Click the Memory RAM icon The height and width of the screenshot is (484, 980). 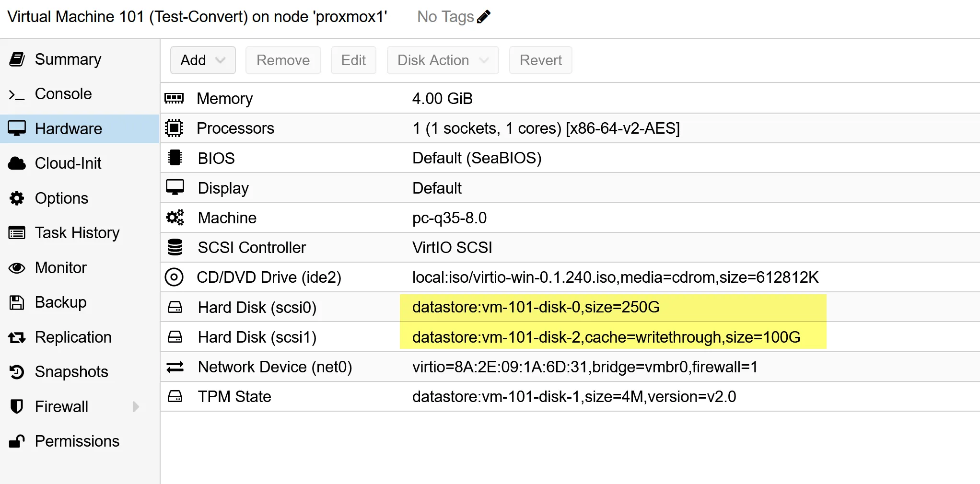coord(174,99)
